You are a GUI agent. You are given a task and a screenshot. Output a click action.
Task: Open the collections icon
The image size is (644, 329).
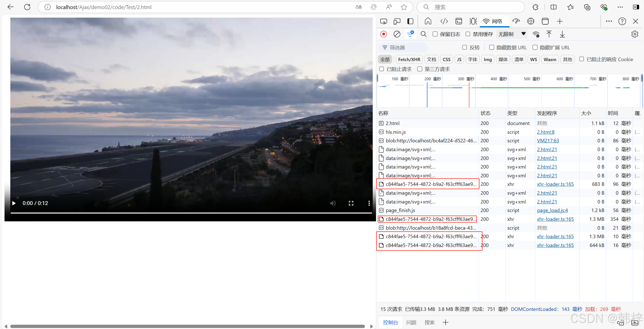click(x=587, y=7)
